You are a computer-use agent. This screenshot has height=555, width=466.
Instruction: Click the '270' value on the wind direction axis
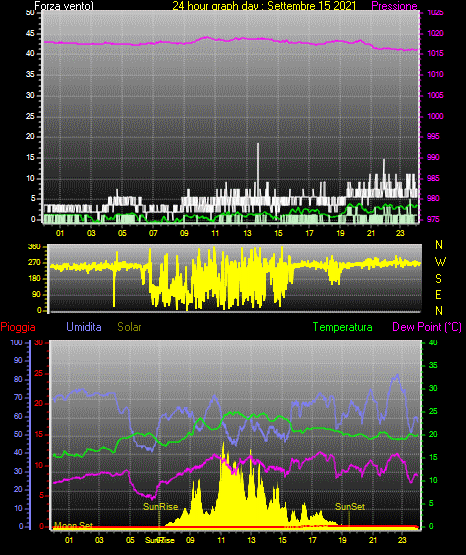coord(34,263)
